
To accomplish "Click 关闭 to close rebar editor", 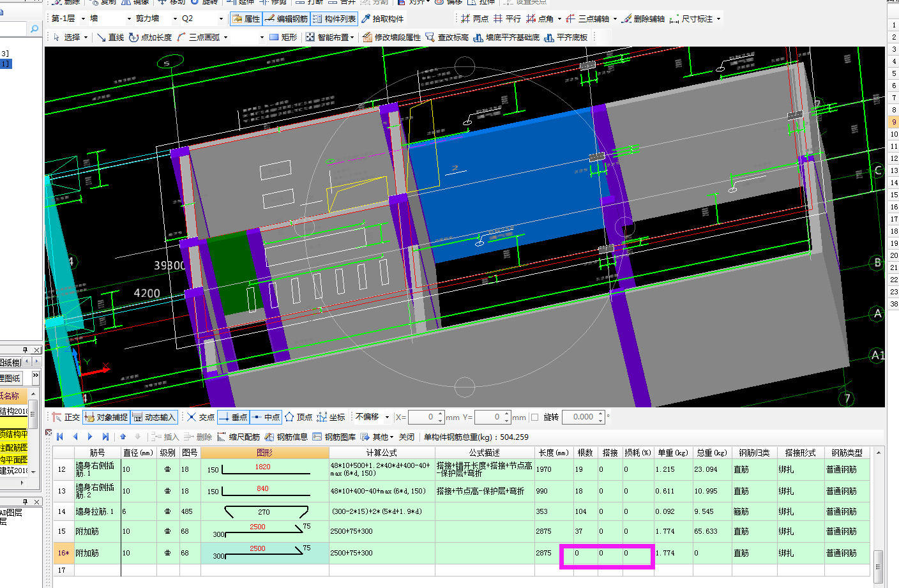I will pyautogui.click(x=407, y=437).
